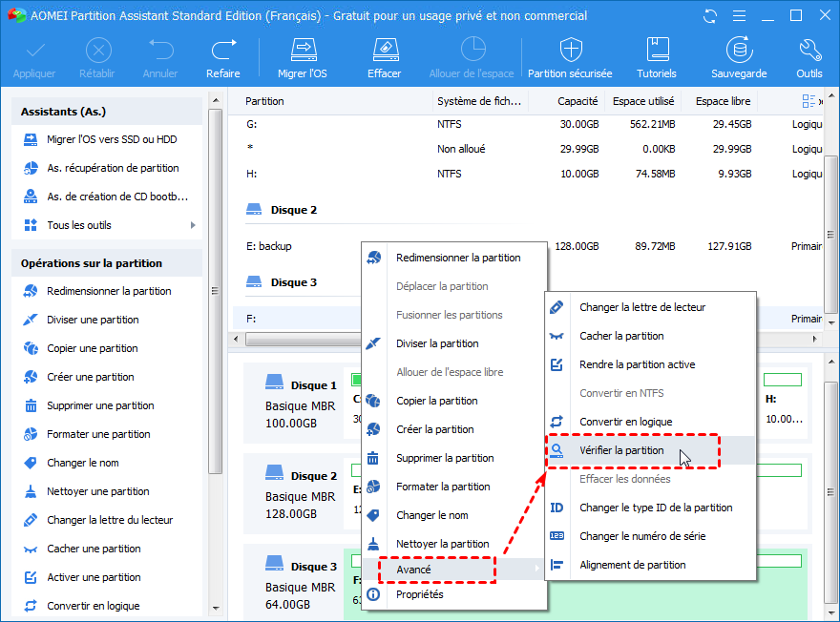Click the refresh icon in title bar
The width and height of the screenshot is (840, 622).
710,16
